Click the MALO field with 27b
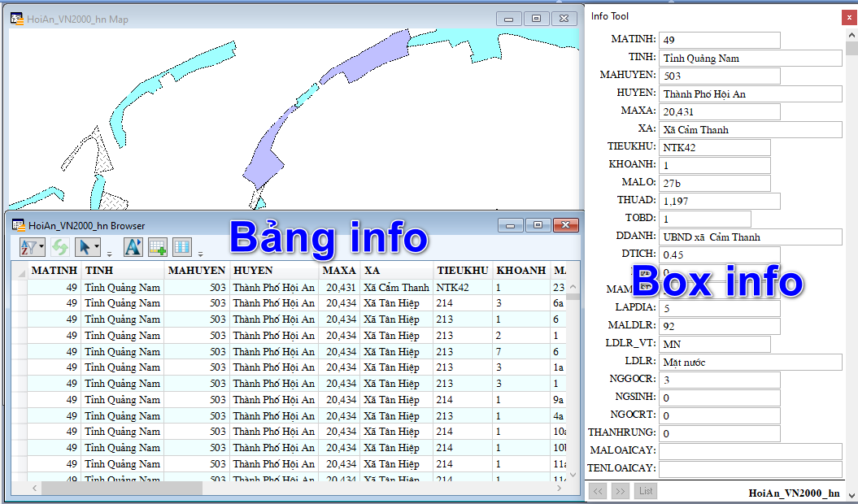This screenshot has width=858, height=504. click(715, 183)
